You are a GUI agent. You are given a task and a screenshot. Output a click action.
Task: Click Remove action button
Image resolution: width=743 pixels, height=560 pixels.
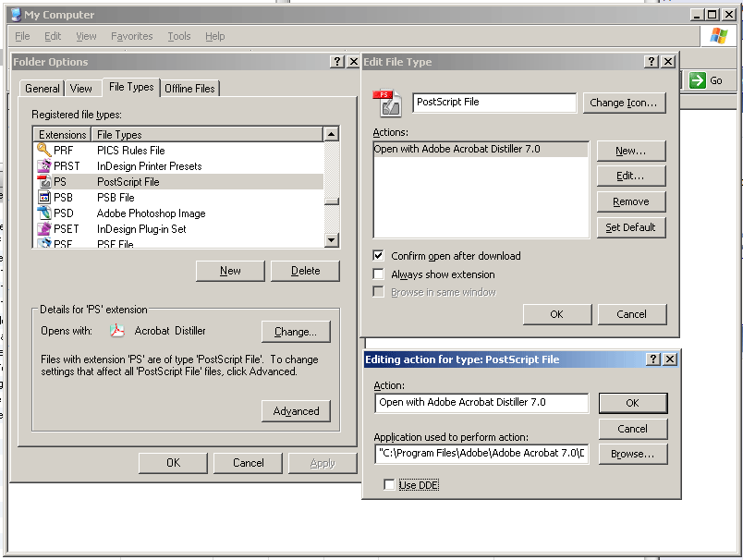pos(631,201)
